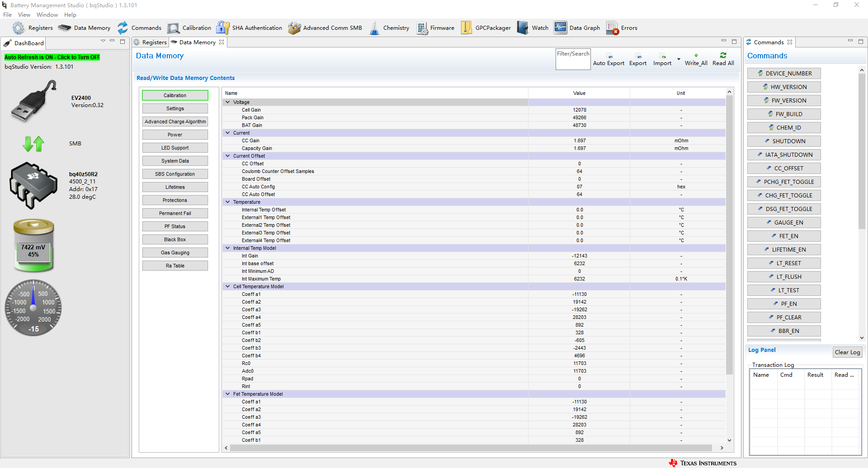Image resolution: width=868 pixels, height=468 pixels.
Task: Turn off Auto Refresh in the dashboard
Action: click(x=52, y=57)
